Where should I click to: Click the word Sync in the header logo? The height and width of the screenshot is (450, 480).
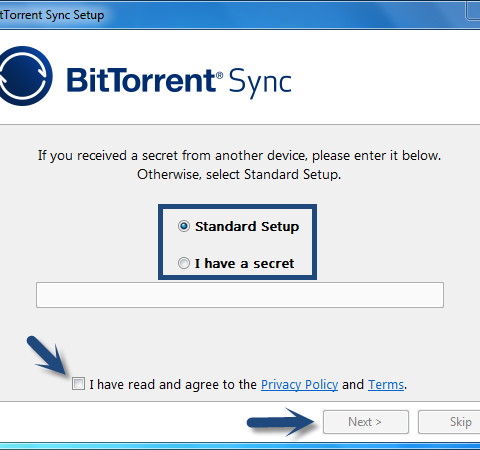tap(260, 83)
